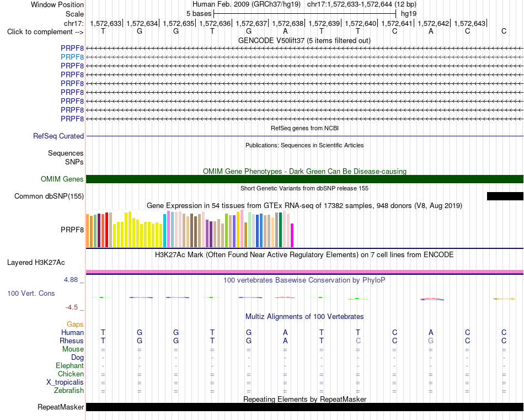Click the pink H3K27Ac signal band
Viewport: 524px width, 420px height.
pos(305,272)
